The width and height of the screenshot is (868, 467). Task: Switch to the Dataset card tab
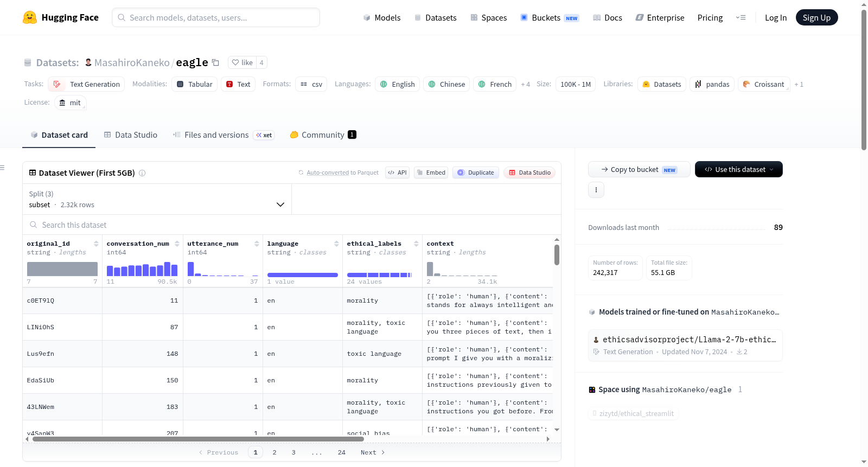click(59, 135)
